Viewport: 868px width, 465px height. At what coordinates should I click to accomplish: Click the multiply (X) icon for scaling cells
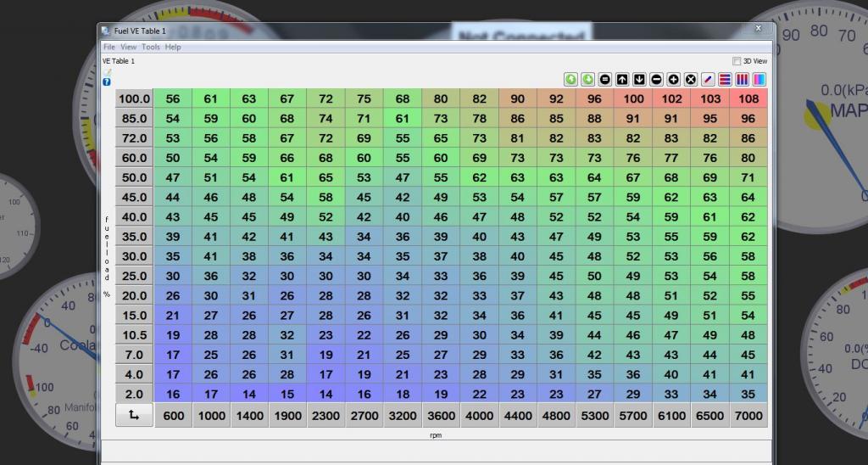point(691,80)
